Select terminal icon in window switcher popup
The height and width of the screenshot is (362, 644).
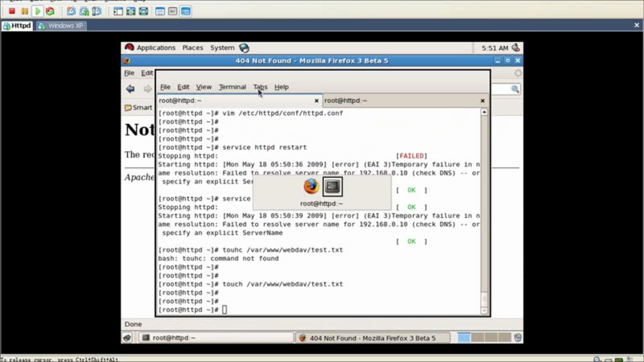[x=332, y=186]
